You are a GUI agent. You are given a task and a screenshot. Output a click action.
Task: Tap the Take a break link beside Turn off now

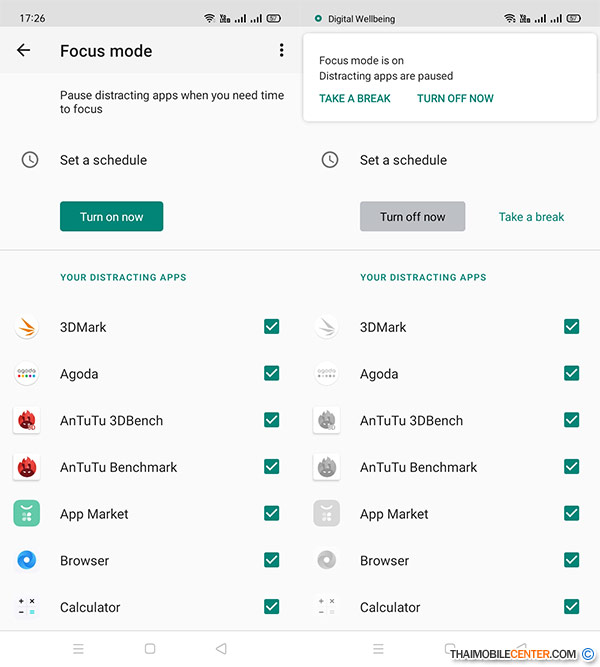pyautogui.click(x=531, y=217)
